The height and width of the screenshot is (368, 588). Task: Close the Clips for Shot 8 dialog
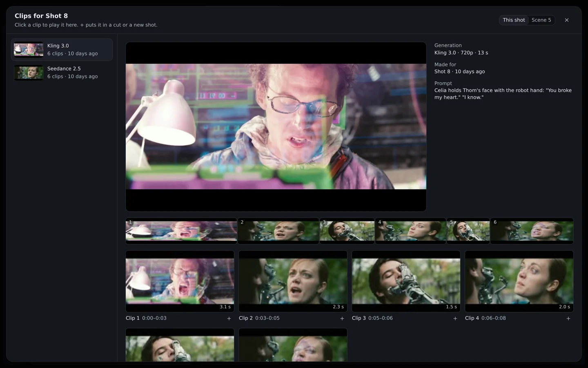pos(567,20)
